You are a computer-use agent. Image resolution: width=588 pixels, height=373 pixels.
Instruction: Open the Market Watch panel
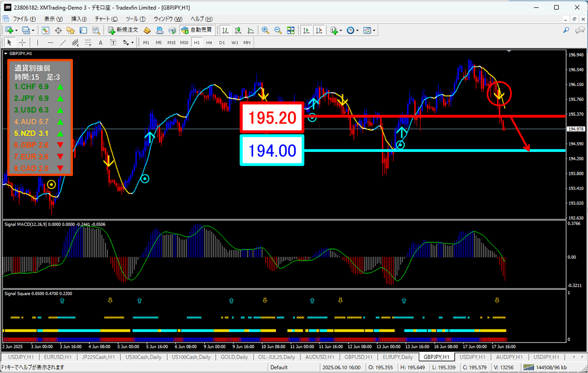45,30
